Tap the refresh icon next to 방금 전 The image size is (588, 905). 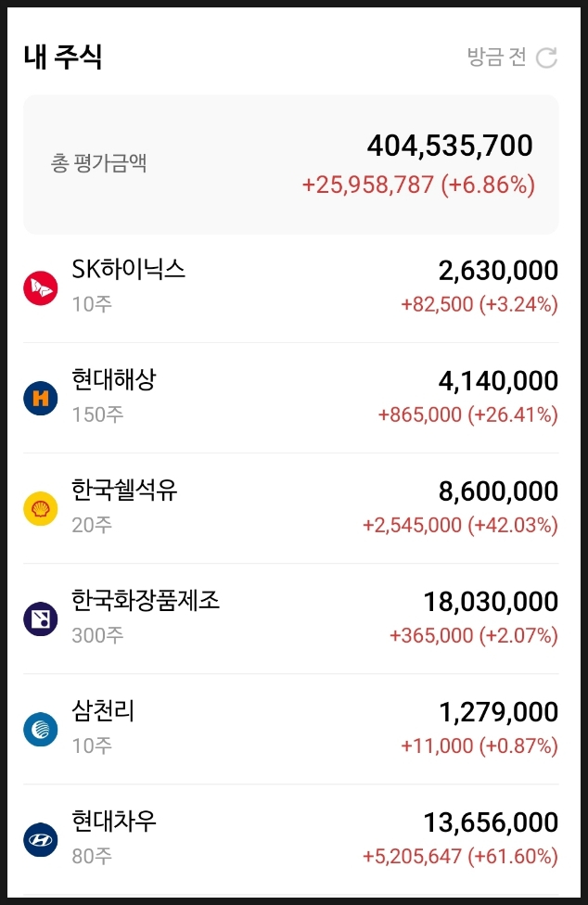[546, 57]
